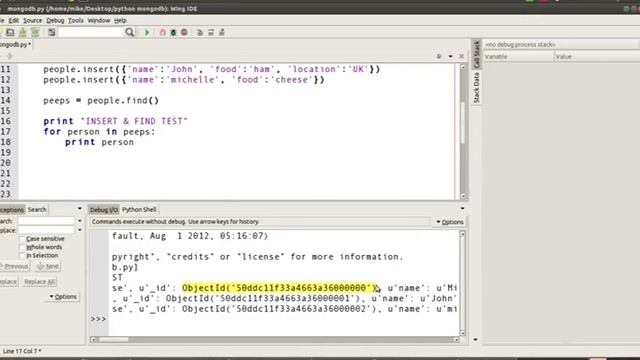Viewport: 640px width, 360px height.
Task: Open the Tools menu
Action: [x=76, y=20]
